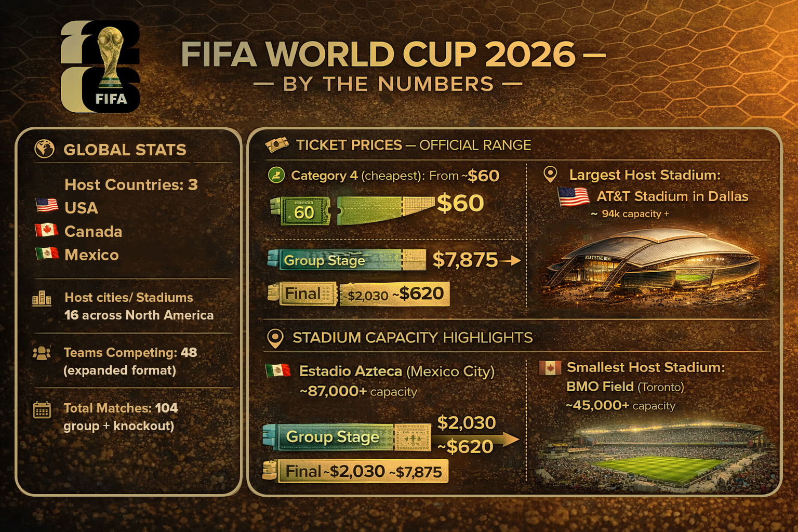Click the stadium buildings icon near Host cities
Viewport: 798px width, 532px height.
42,299
